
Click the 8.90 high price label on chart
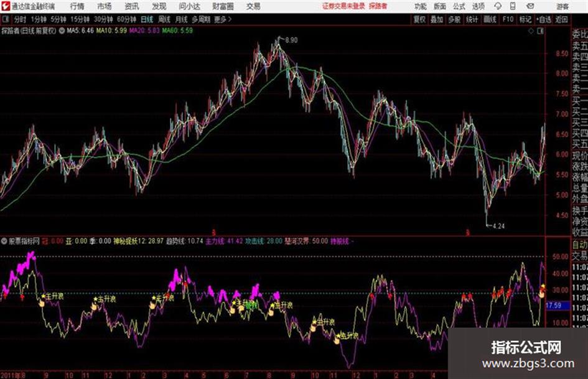click(291, 40)
